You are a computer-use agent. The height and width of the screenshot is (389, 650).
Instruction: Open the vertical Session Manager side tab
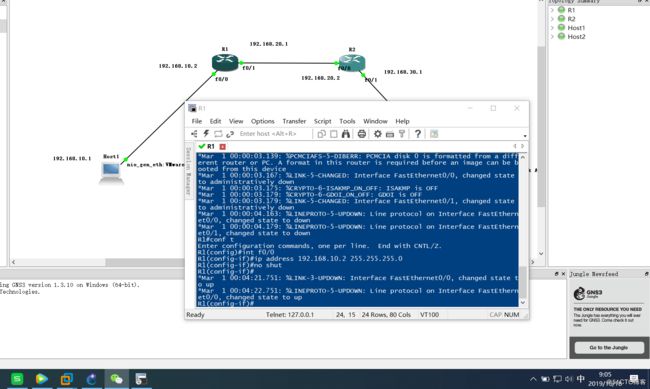pos(189,170)
